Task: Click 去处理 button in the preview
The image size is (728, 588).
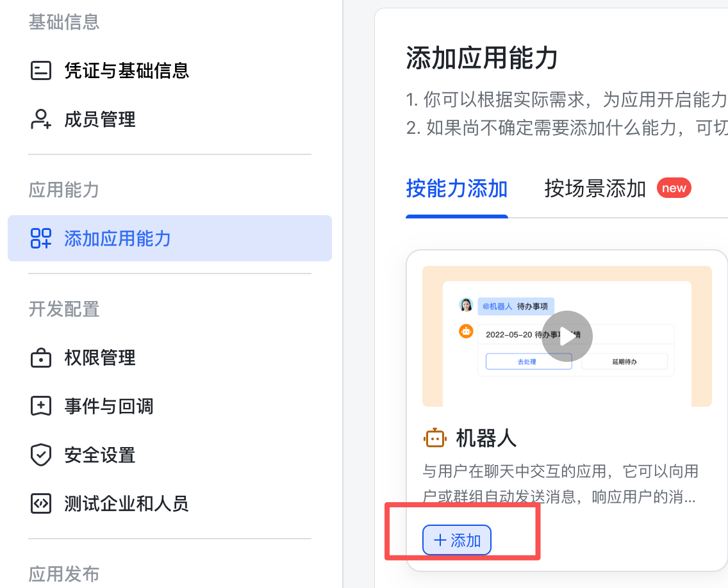Action: 528,361
